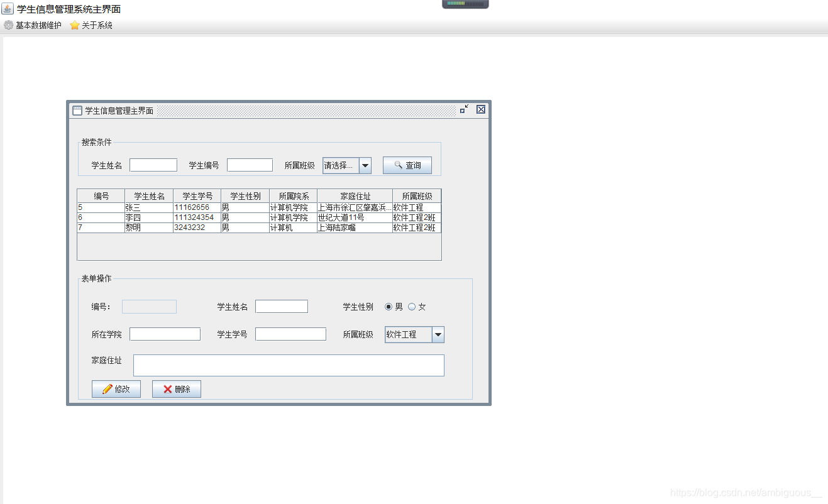Click the ID cell 5

(x=101, y=207)
